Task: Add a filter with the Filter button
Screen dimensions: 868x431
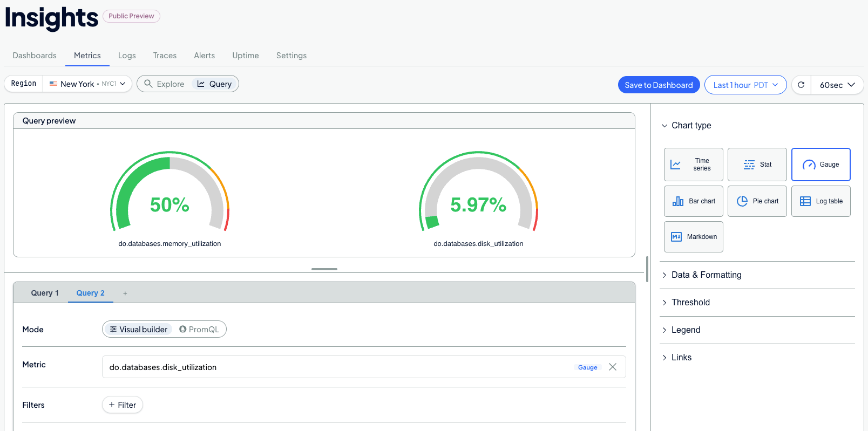Action: [123, 405]
